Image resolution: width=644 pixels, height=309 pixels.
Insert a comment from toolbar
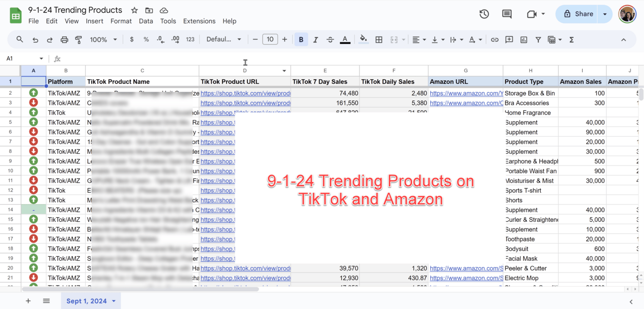coord(509,39)
